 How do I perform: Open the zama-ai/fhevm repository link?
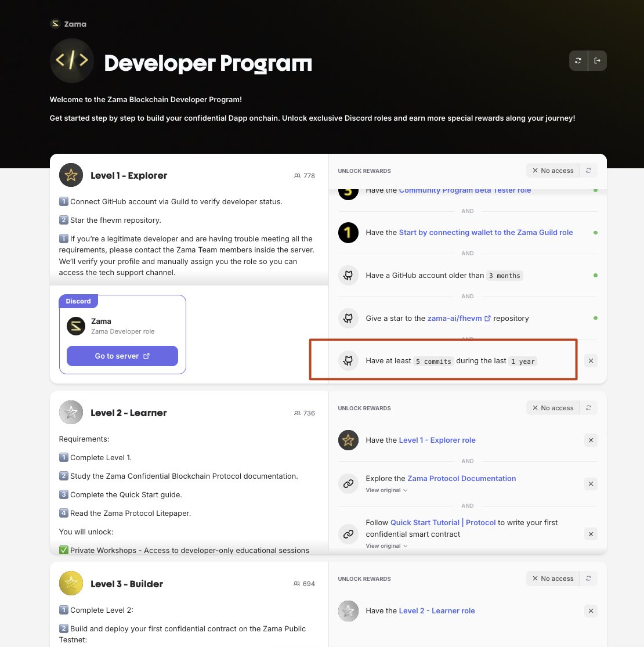459,318
